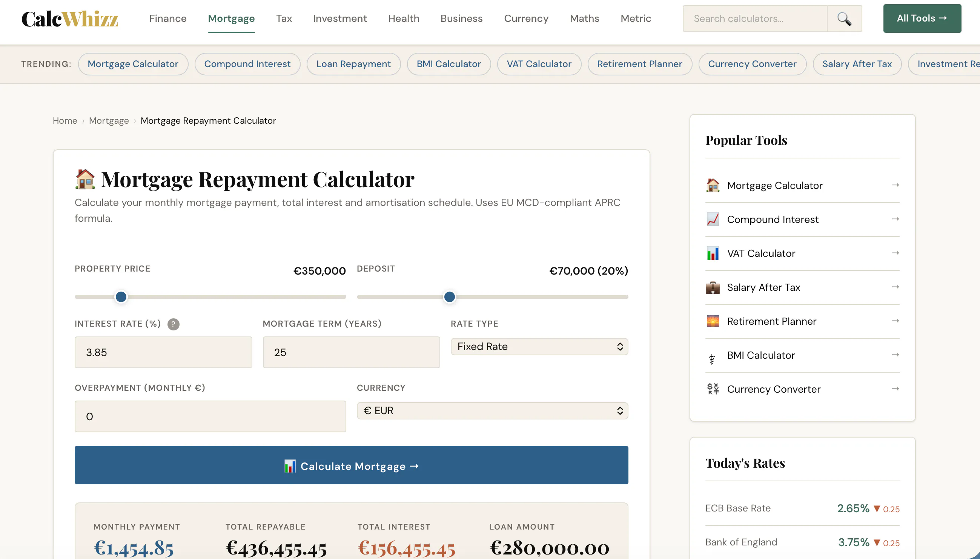Click the ECB Base Rate 2.65% value
980x559 pixels.
[853, 508]
